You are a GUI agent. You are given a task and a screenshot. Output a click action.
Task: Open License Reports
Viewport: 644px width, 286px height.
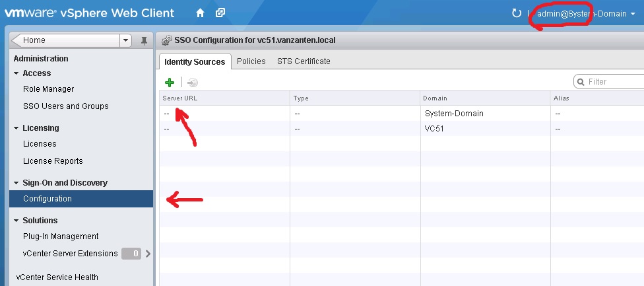tap(53, 161)
